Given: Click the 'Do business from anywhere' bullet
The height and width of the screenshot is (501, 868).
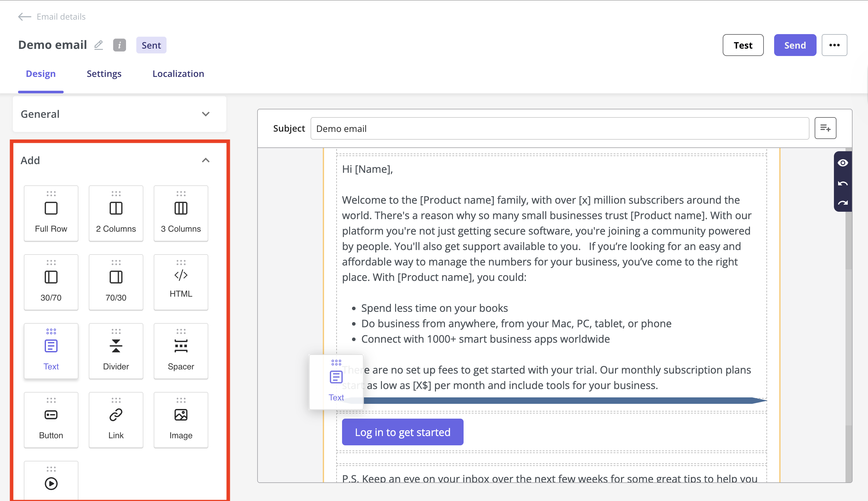Looking at the screenshot, I should click(x=516, y=323).
